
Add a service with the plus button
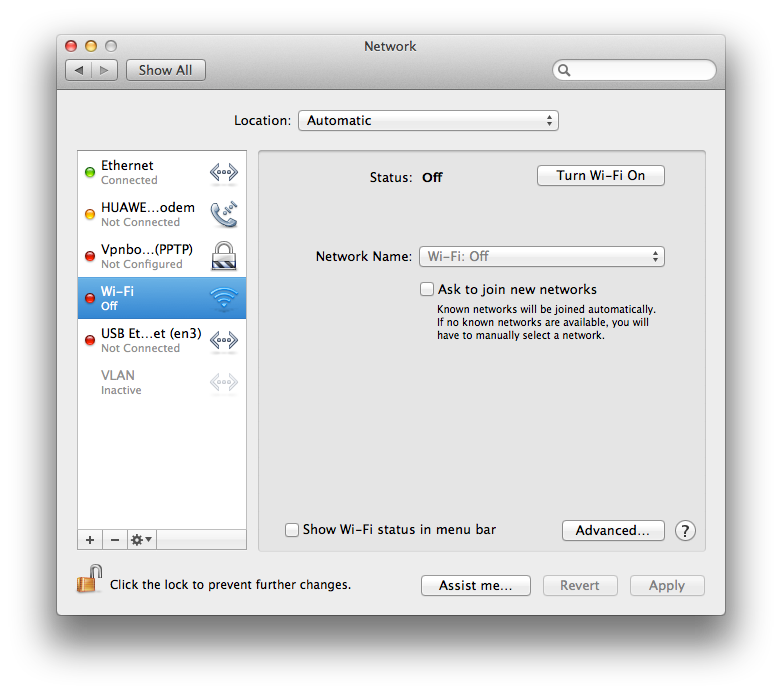pos(90,540)
